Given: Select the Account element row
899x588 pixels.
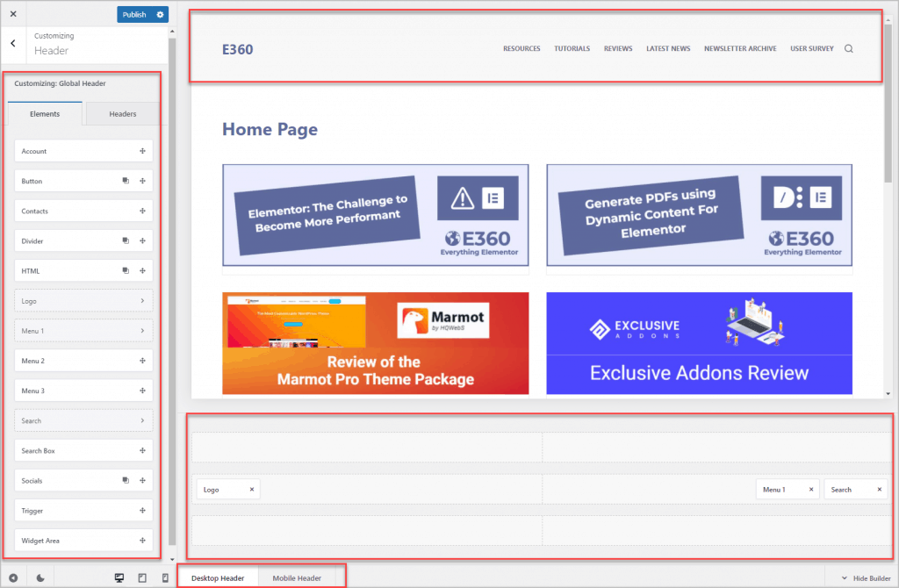Looking at the screenshot, I should (x=83, y=151).
